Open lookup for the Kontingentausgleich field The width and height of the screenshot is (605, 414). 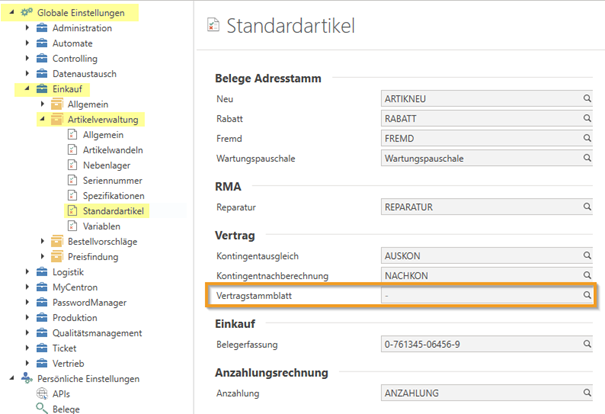pos(588,256)
